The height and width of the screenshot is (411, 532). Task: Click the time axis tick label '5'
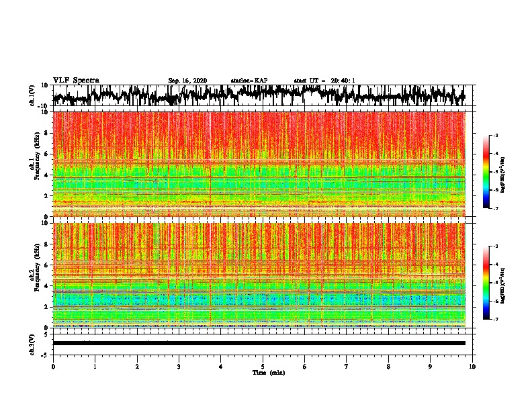click(263, 367)
